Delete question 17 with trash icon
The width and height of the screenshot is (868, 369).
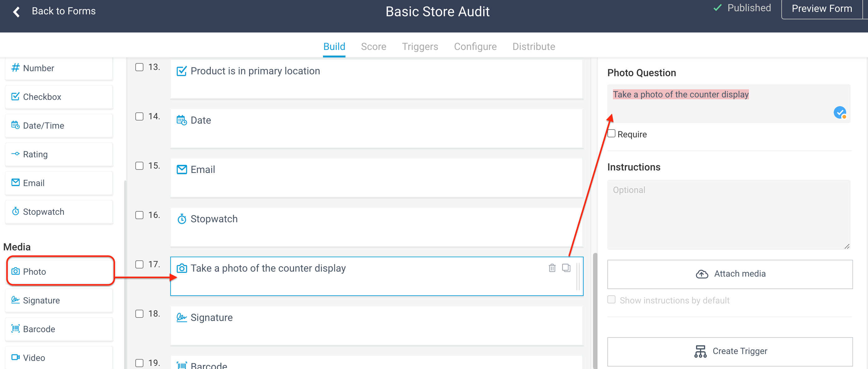[x=552, y=268]
